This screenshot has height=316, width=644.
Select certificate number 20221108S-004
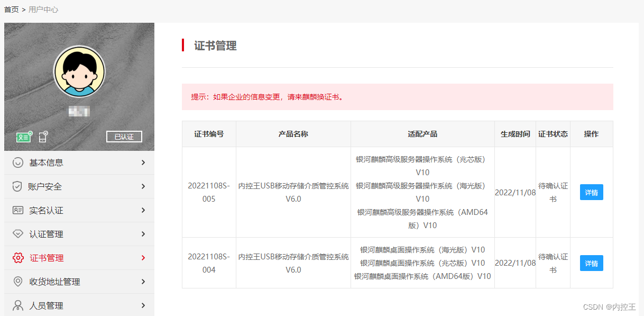(x=209, y=263)
